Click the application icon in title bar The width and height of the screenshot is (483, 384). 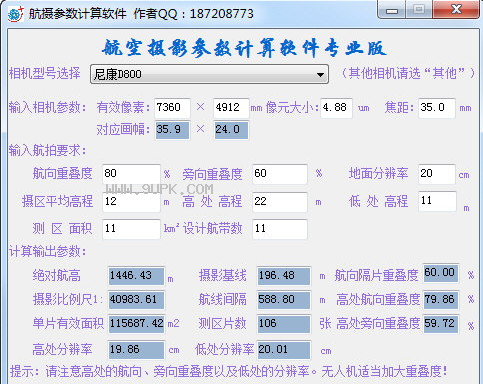click(15, 14)
